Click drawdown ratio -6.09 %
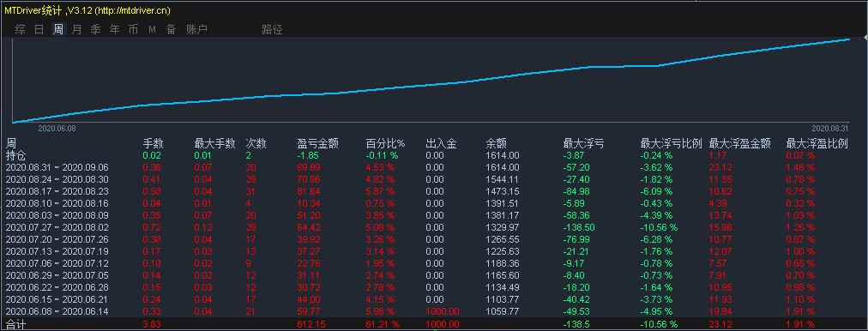The image size is (868, 331). [x=656, y=191]
